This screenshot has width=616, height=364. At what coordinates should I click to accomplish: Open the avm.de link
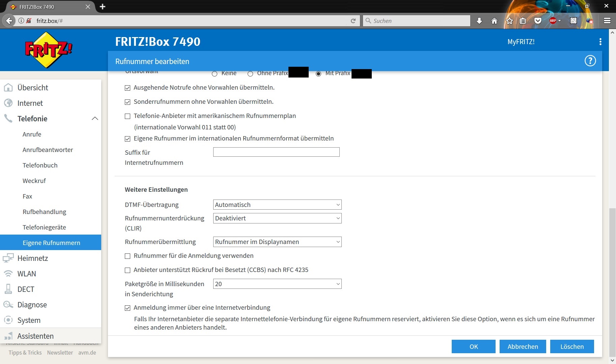87,353
